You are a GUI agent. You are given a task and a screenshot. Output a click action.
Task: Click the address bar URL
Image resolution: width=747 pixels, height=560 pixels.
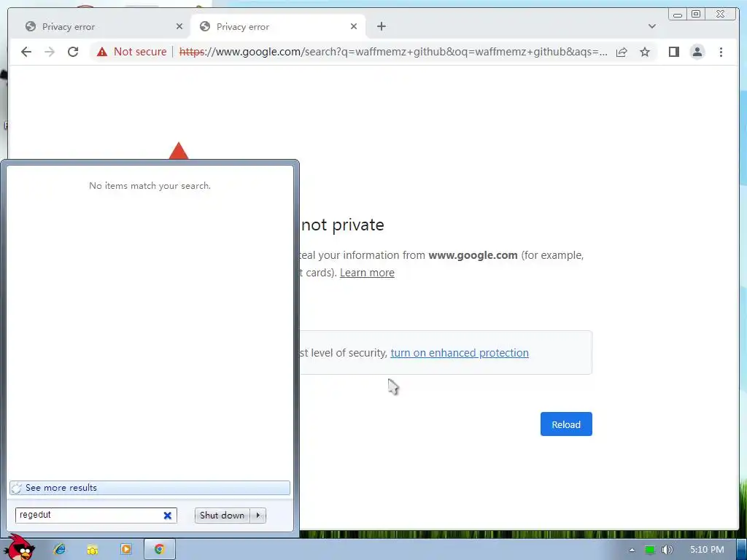pos(393,52)
